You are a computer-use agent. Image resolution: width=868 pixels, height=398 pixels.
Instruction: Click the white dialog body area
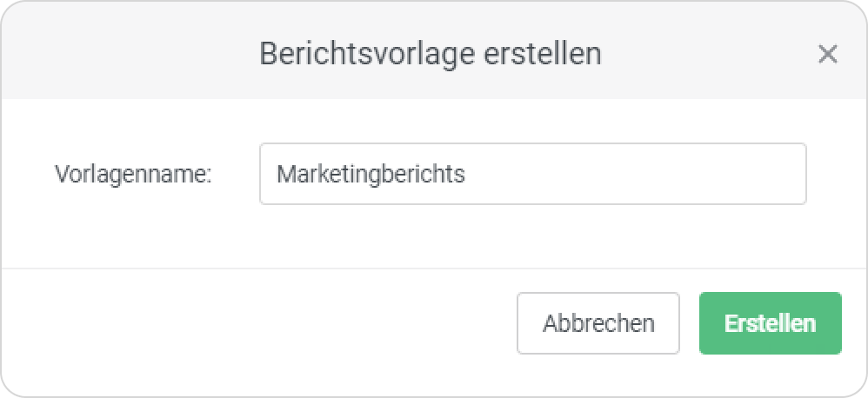[x=433, y=238]
